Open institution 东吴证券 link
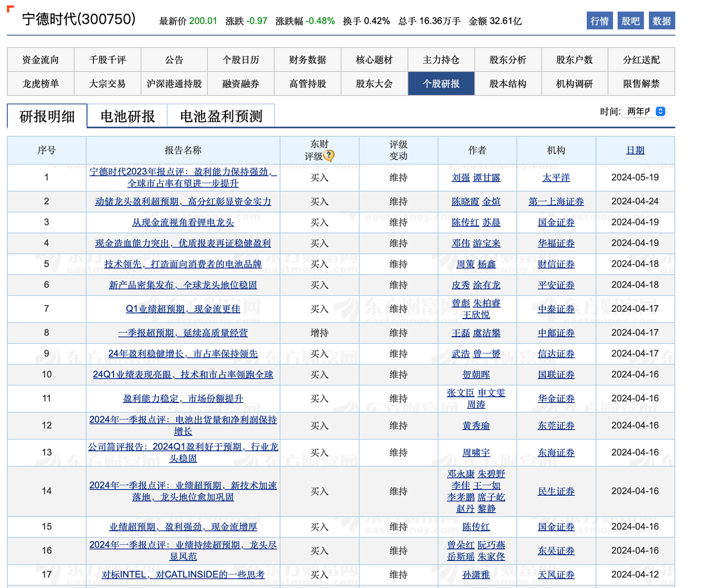720x588 pixels. (x=556, y=550)
